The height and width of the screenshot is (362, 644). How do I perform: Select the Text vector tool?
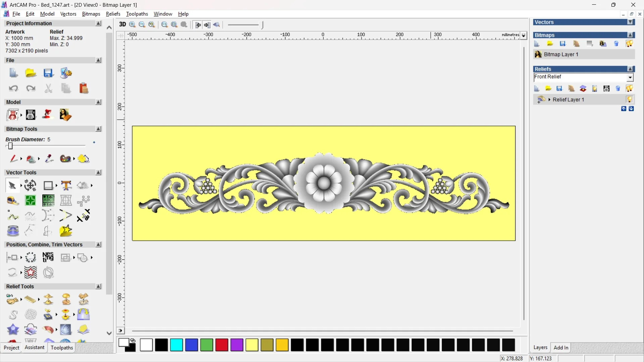66,185
